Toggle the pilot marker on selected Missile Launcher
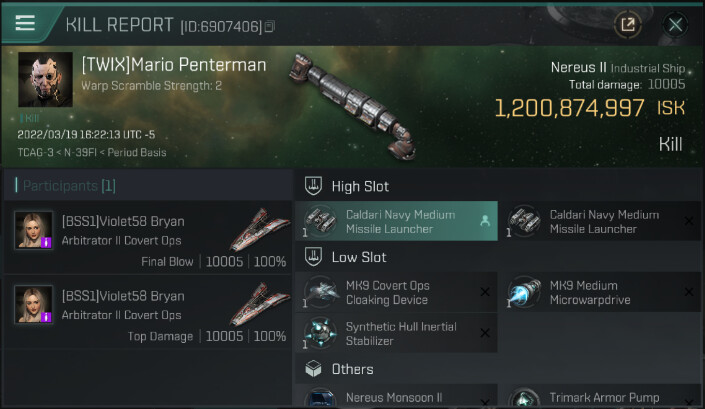Image resolution: width=705 pixels, height=409 pixels. (485, 221)
